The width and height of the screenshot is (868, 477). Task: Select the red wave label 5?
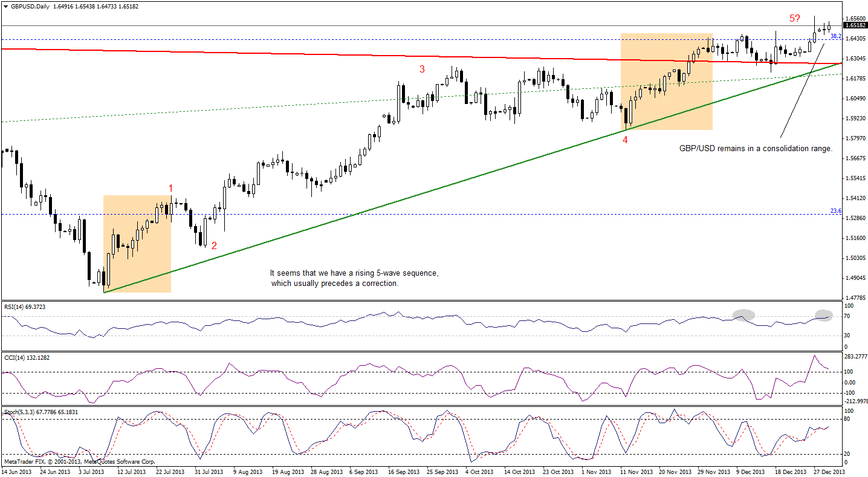[796, 19]
